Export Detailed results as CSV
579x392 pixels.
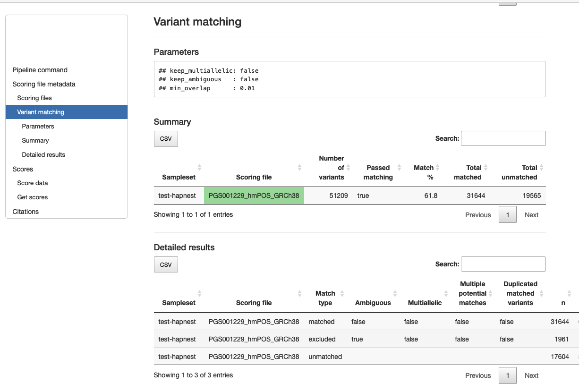tap(166, 264)
